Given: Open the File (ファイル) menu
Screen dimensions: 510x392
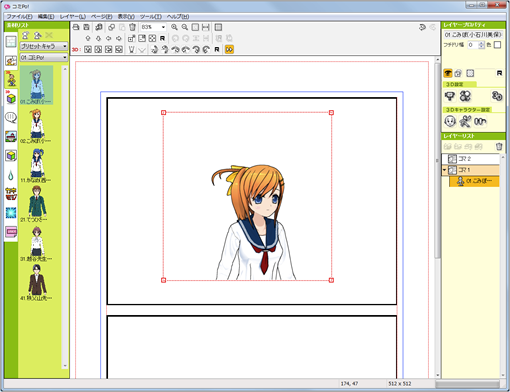Looking at the screenshot, I should tap(19, 16).
